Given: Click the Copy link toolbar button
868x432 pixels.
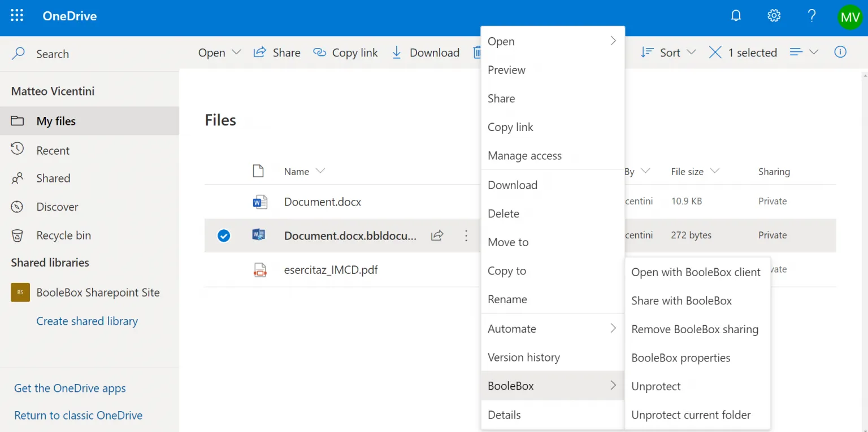Looking at the screenshot, I should [345, 53].
